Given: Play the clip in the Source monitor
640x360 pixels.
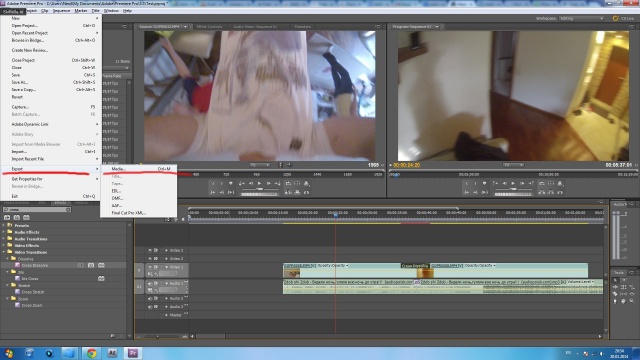Looking at the screenshot, I should click(259, 184).
